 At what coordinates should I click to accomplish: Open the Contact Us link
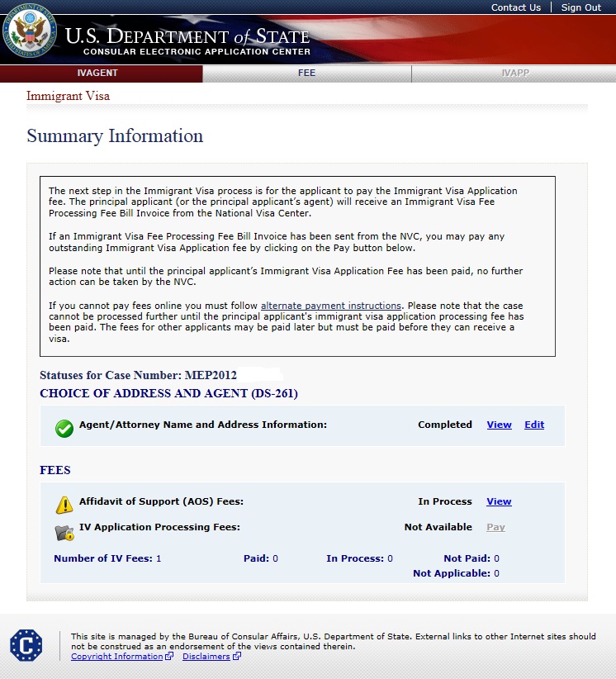coord(515,7)
